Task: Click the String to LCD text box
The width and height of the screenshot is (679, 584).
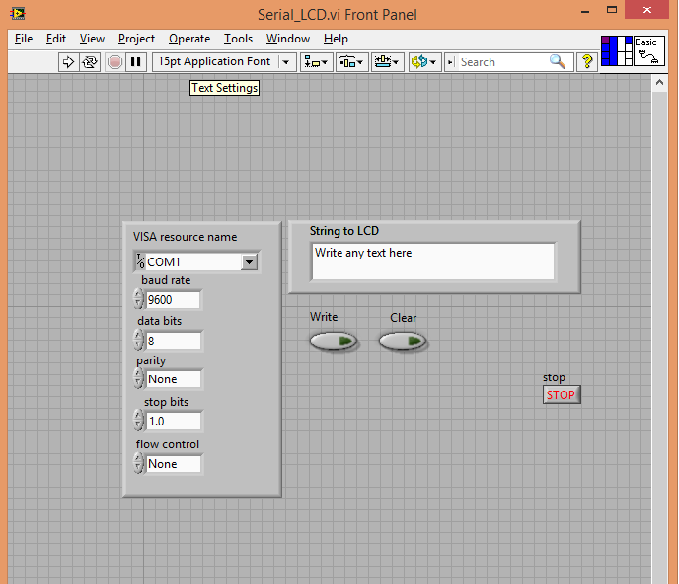Action: click(x=433, y=261)
